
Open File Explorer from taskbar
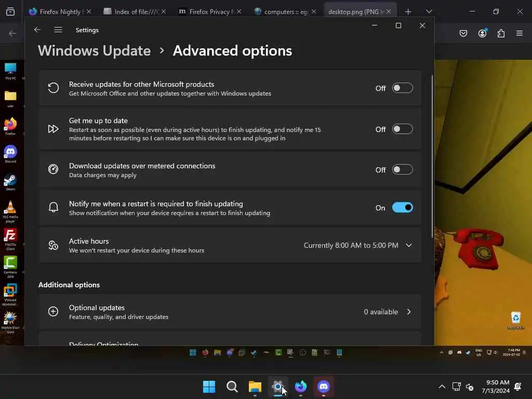coord(255,387)
